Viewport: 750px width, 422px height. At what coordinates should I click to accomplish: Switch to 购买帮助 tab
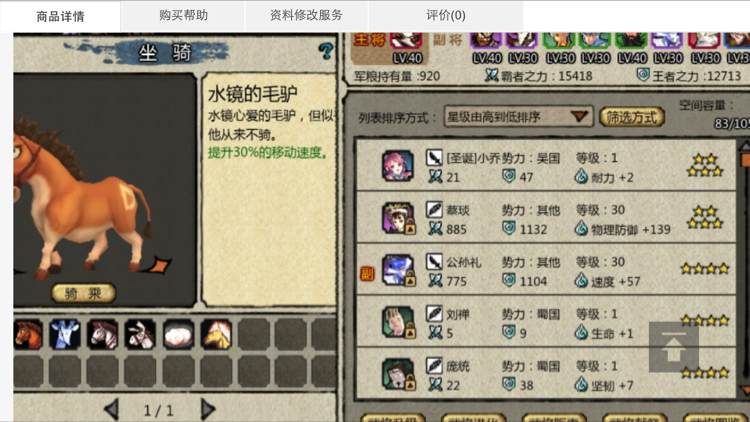[x=183, y=15]
